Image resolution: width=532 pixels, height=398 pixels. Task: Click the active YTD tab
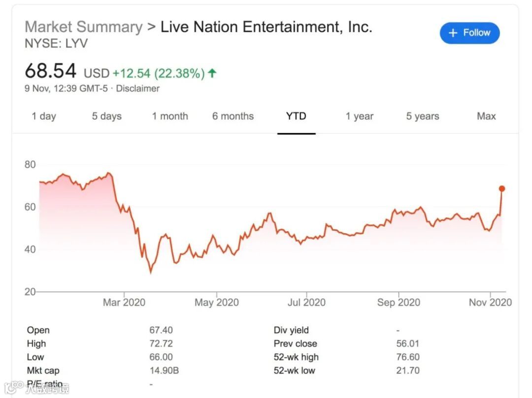[296, 116]
